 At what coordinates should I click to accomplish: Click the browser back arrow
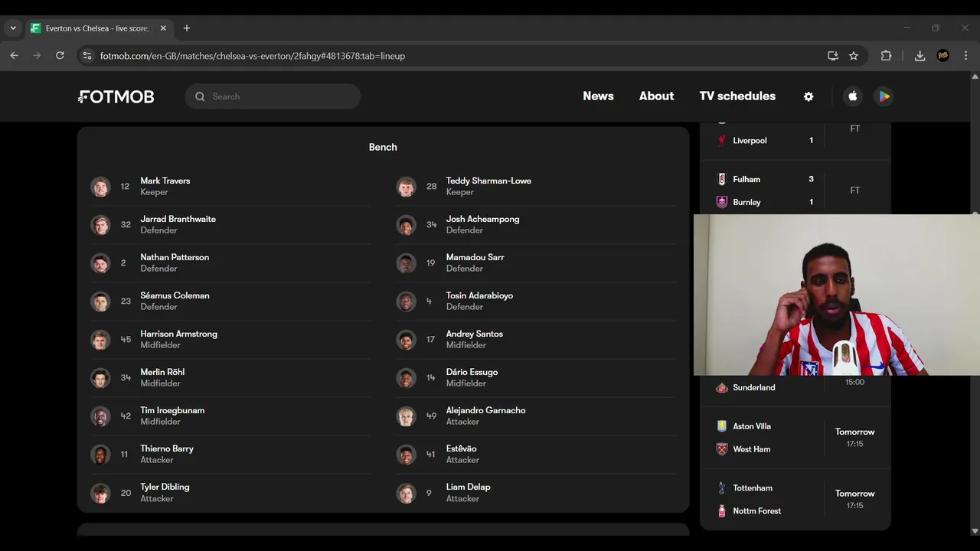pyautogui.click(x=14, y=56)
